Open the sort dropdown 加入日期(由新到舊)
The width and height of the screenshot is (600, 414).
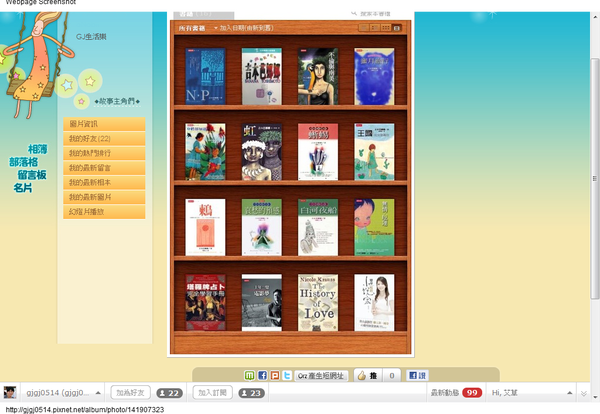[x=244, y=28]
